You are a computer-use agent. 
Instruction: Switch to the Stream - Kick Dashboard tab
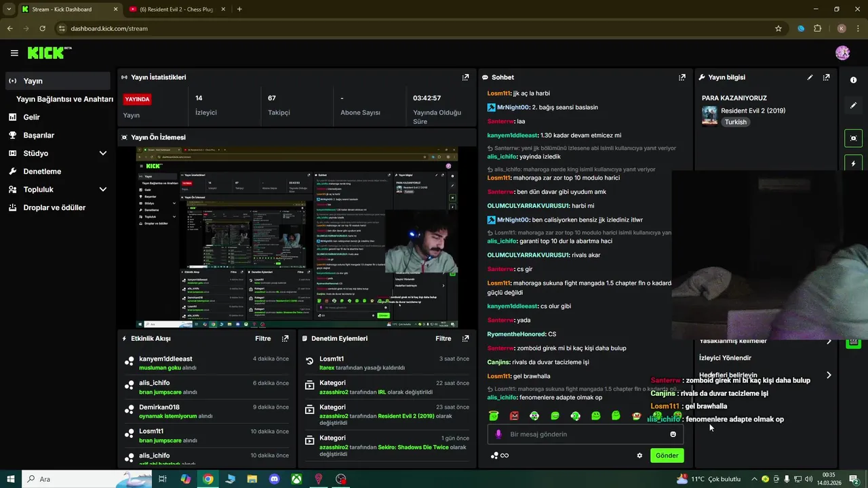[69, 9]
